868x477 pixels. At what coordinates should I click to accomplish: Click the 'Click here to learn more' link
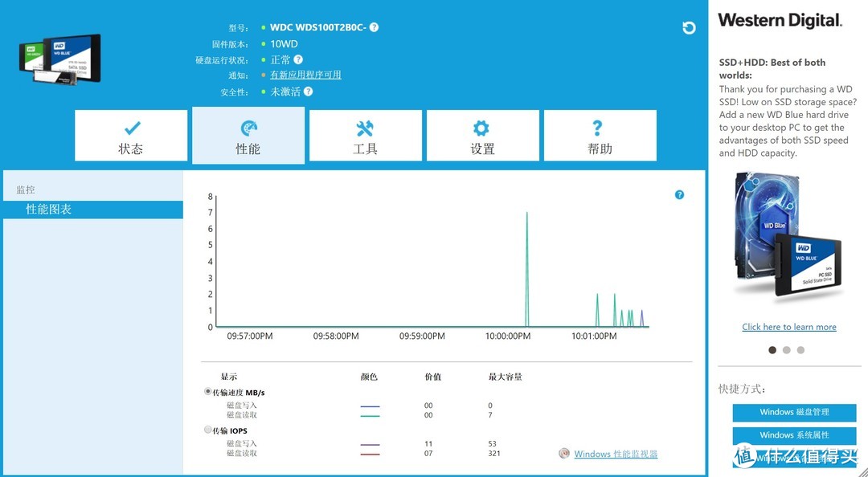point(789,327)
